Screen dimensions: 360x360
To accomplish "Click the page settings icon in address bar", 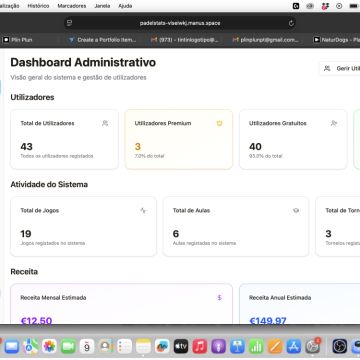I will click(69, 23).
